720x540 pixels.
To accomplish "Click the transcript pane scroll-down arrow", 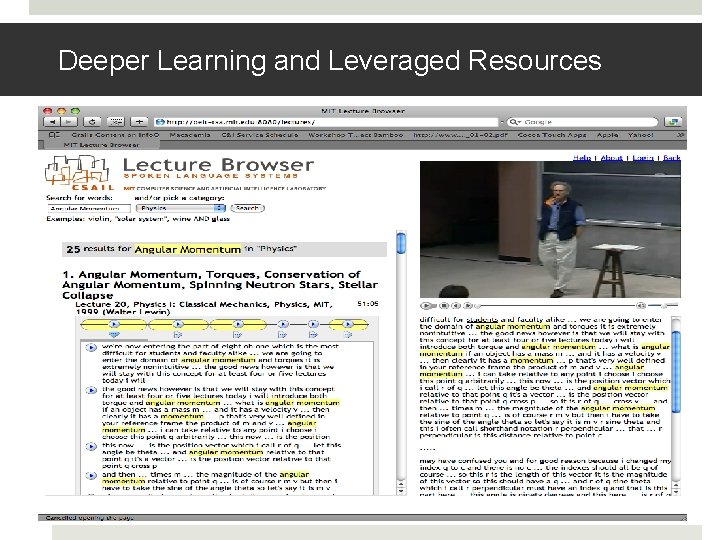I will (x=676, y=491).
